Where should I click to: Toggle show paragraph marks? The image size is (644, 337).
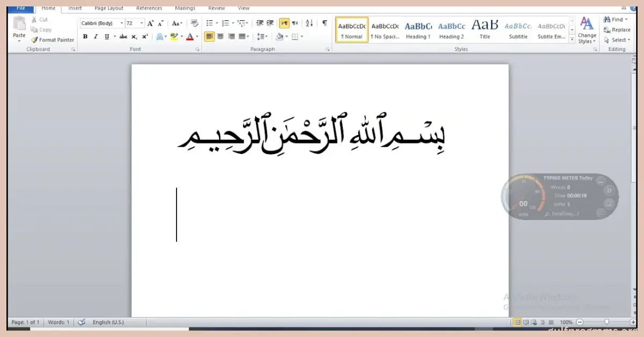(324, 24)
